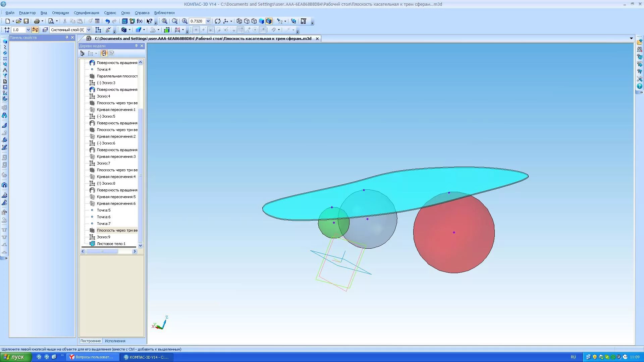Click the Undo arrow icon

[x=107, y=21]
